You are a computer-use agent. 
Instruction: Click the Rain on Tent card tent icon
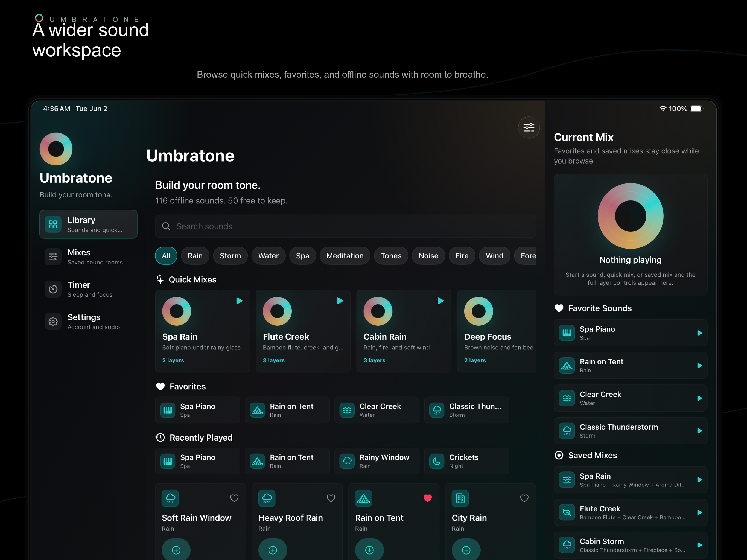point(363,498)
